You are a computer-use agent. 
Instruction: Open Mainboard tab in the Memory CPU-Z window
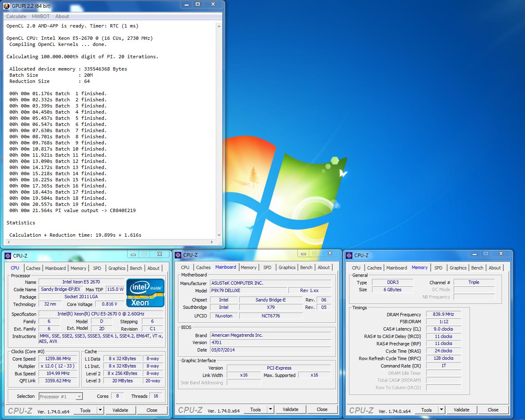click(397, 268)
